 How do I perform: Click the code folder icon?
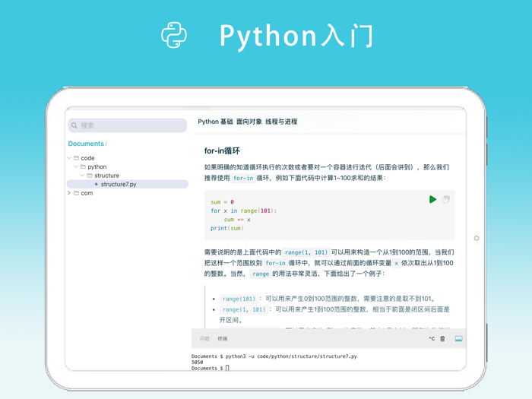[x=76, y=158]
